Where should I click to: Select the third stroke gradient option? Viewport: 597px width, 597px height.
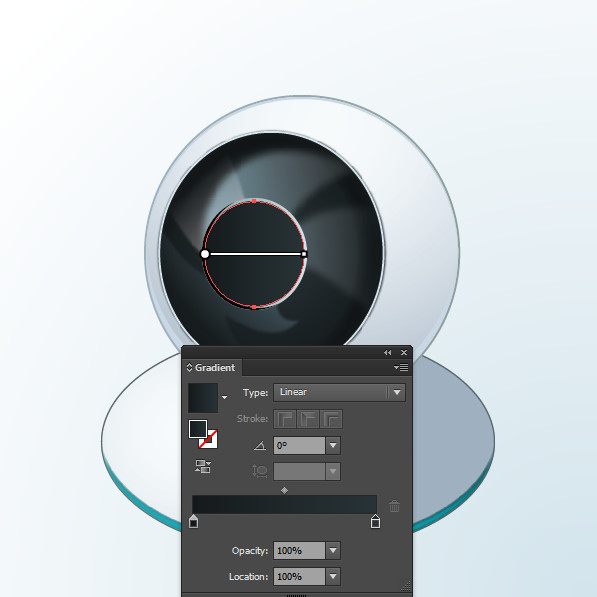pos(331,419)
